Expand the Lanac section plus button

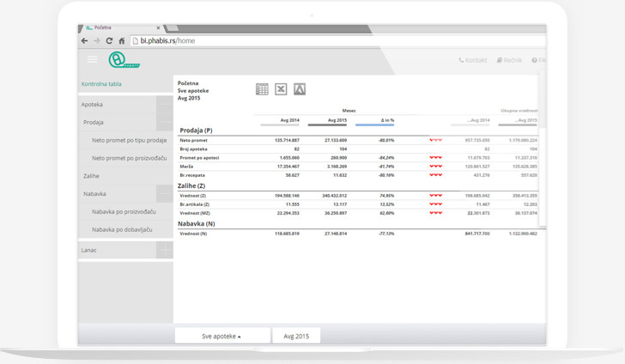(x=165, y=251)
